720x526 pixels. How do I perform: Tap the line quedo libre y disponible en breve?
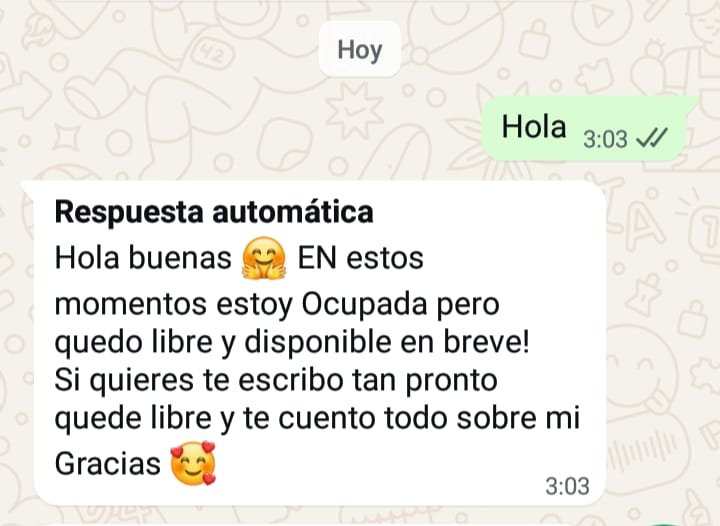click(x=292, y=342)
